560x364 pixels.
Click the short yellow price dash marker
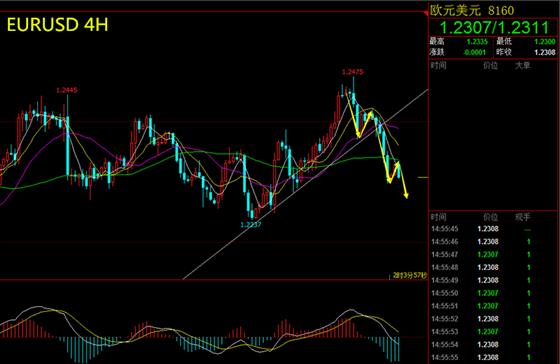(423, 177)
